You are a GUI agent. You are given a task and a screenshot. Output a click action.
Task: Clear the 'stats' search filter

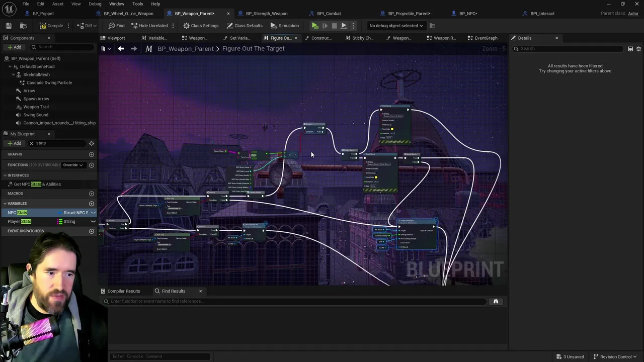(31, 143)
